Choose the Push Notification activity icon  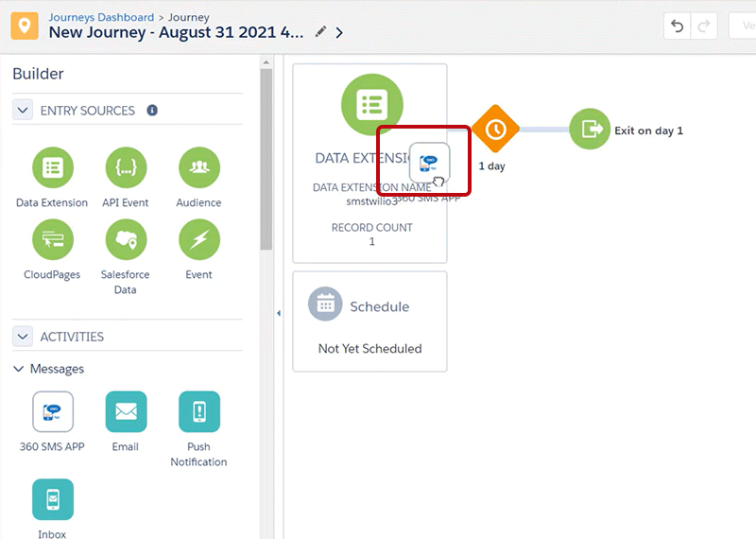[x=198, y=412]
